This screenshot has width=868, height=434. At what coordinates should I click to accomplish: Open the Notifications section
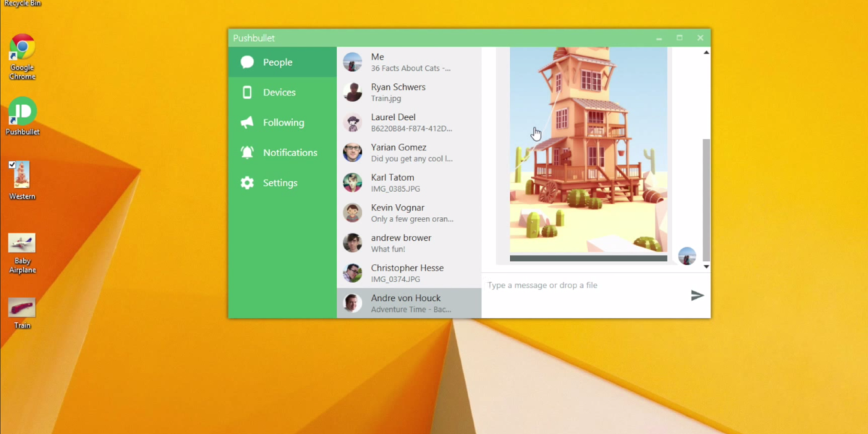click(283, 153)
